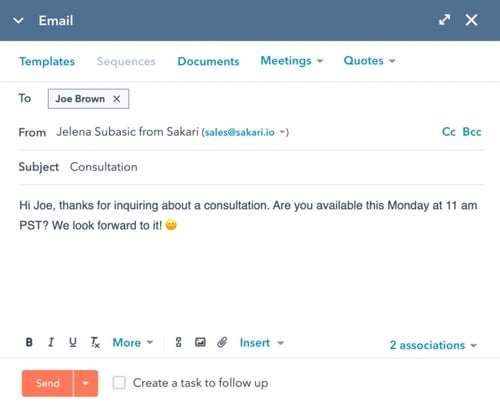The height and width of the screenshot is (406, 500).
Task: Expand email window to full size
Action: [x=444, y=20]
